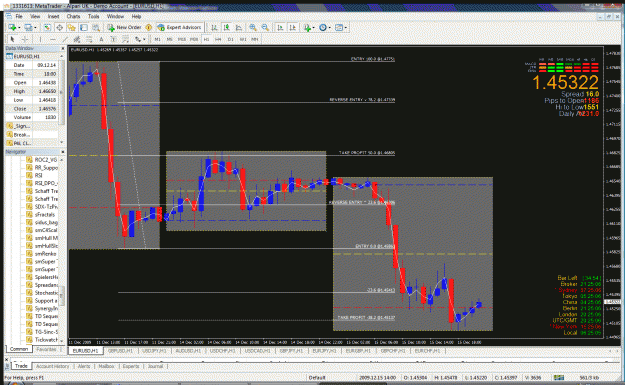Select the smRenko item in Navigator
Image resolution: width=625 pixels, height=385 pixels.
(45, 253)
